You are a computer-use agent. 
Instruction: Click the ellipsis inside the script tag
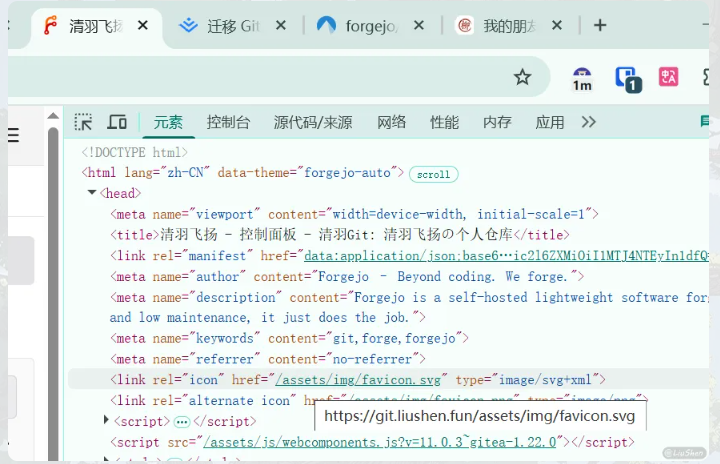point(182,421)
